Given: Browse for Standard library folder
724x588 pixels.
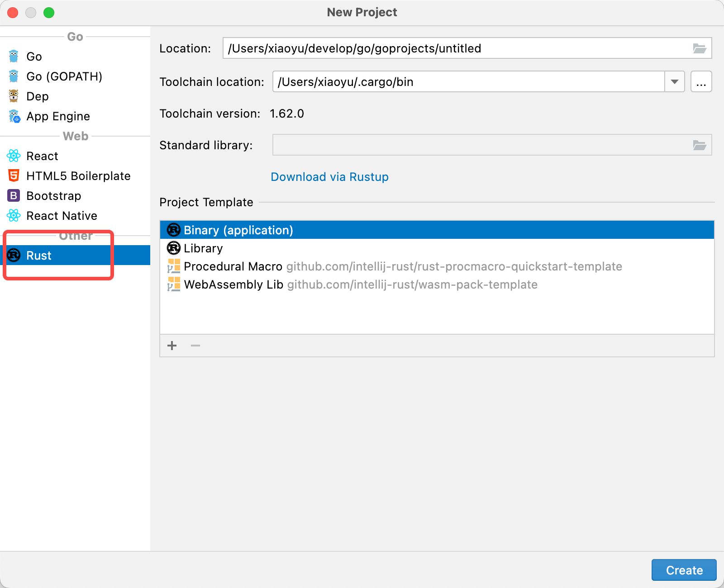Looking at the screenshot, I should tap(700, 145).
